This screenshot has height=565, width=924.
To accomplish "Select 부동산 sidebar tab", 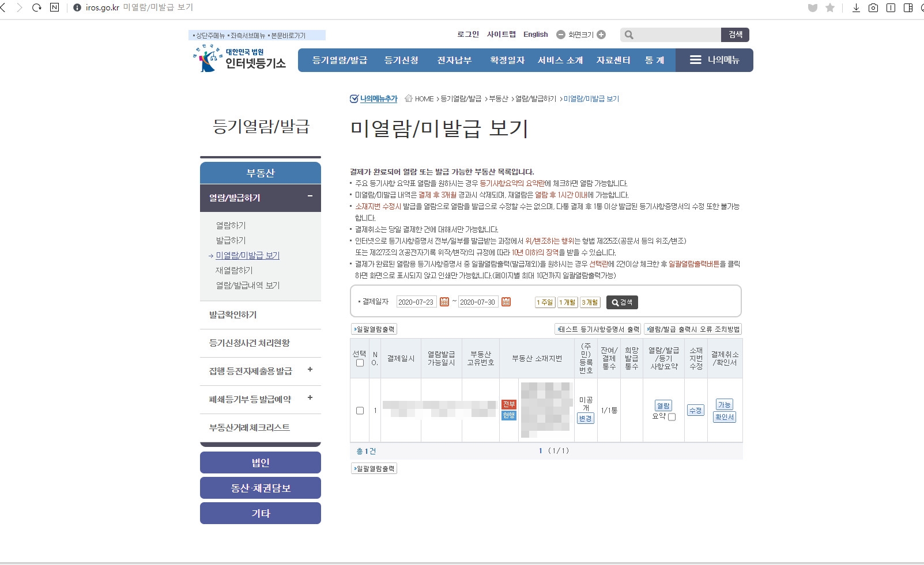I will point(261,173).
